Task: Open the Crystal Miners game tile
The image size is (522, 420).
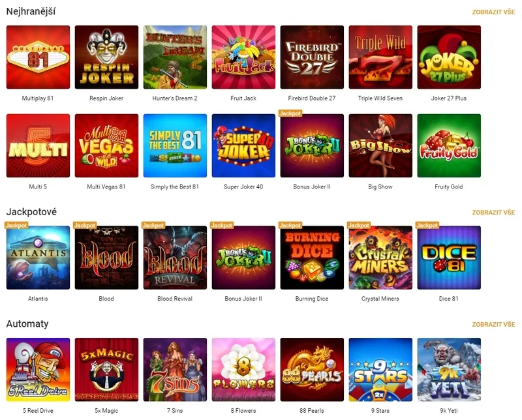Action: tap(380, 258)
